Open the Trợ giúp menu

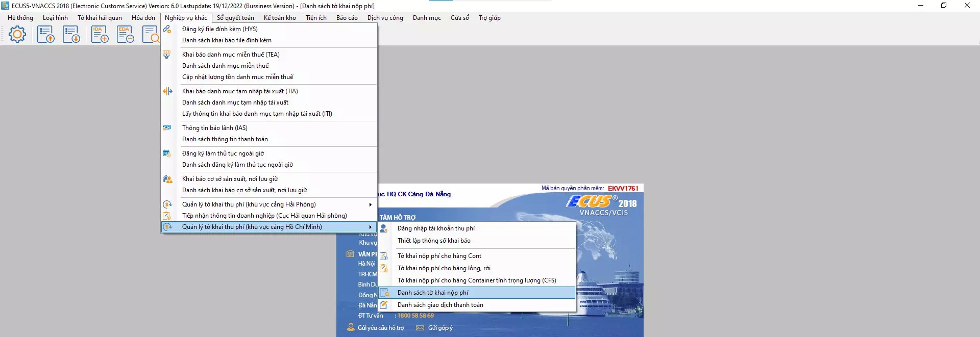pos(489,18)
